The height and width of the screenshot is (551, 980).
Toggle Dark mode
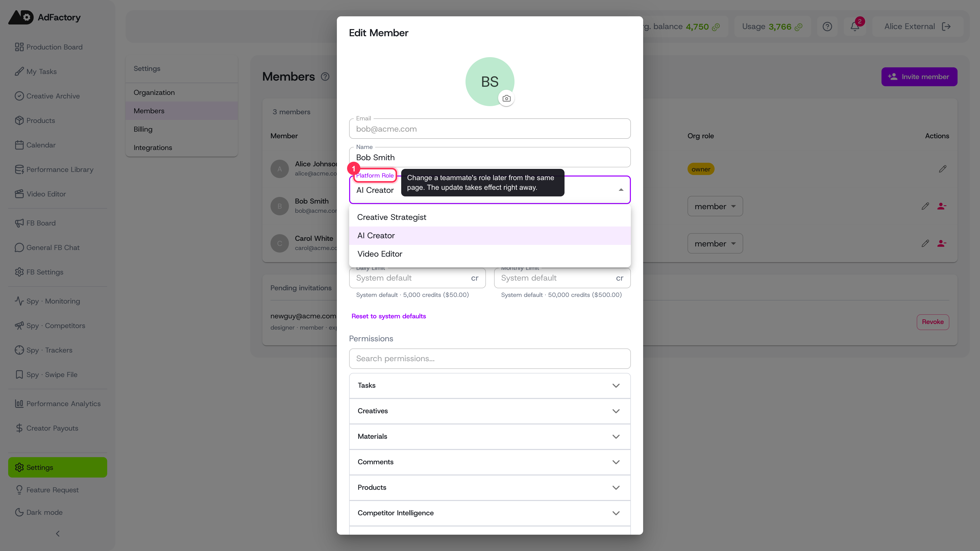(57, 512)
